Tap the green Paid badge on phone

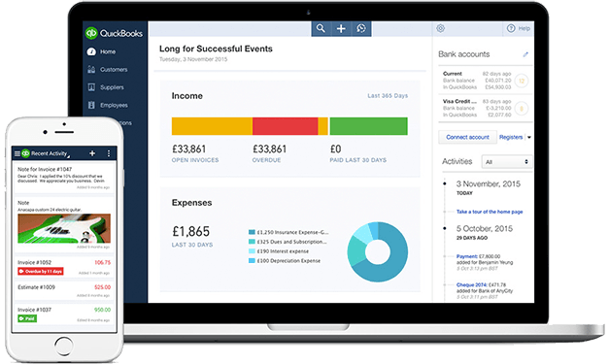pos(27,318)
